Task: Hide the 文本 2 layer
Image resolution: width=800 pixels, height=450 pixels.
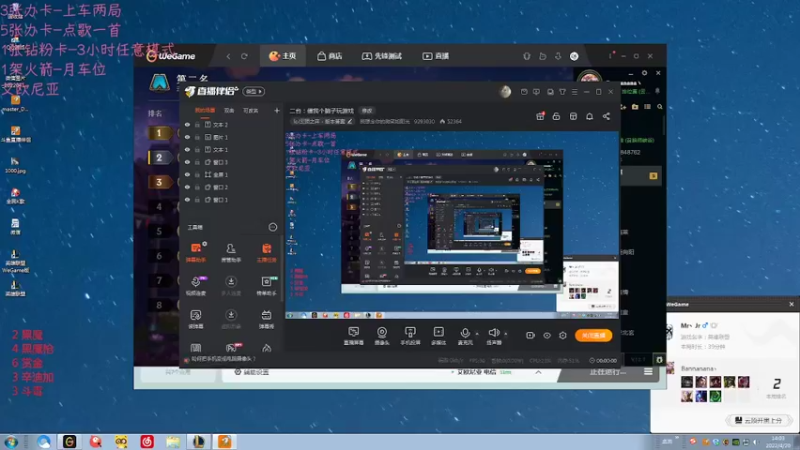Action: (x=187, y=124)
